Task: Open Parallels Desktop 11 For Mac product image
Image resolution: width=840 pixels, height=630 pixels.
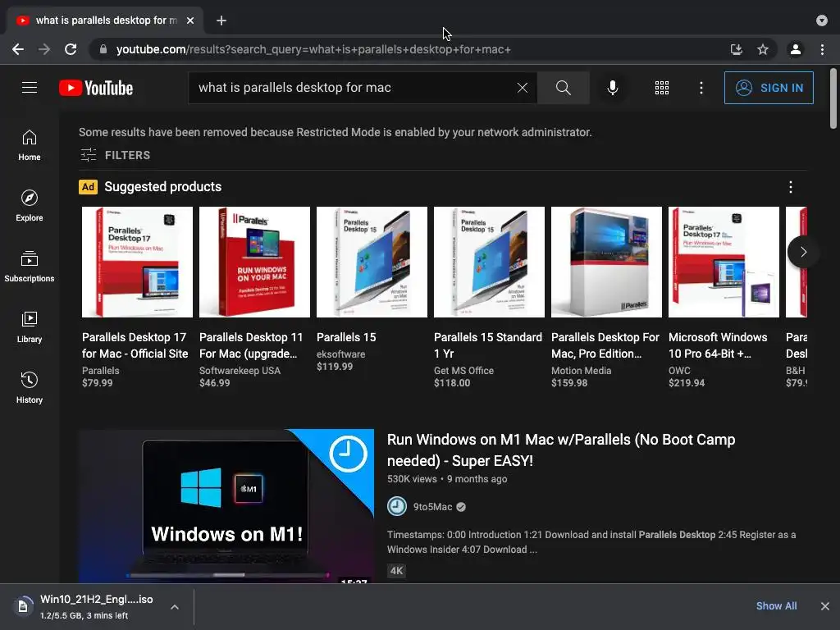Action: tap(254, 262)
